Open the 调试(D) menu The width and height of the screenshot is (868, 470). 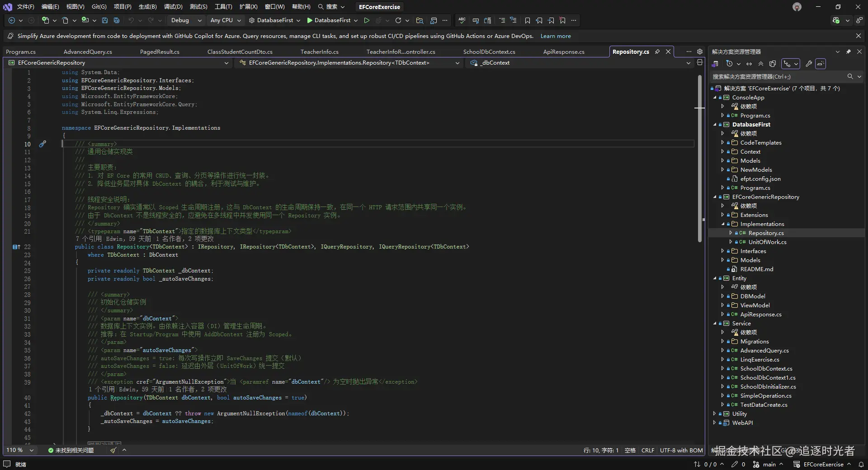(x=173, y=7)
